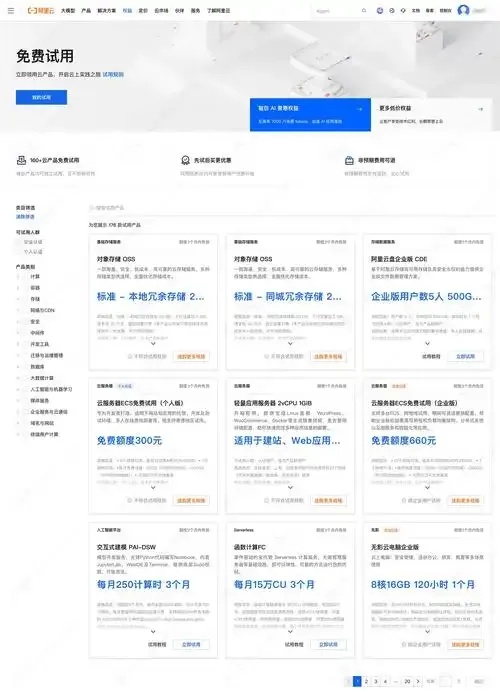
Task: Click the Alibaba Cloud logo
Action: (x=41, y=11)
